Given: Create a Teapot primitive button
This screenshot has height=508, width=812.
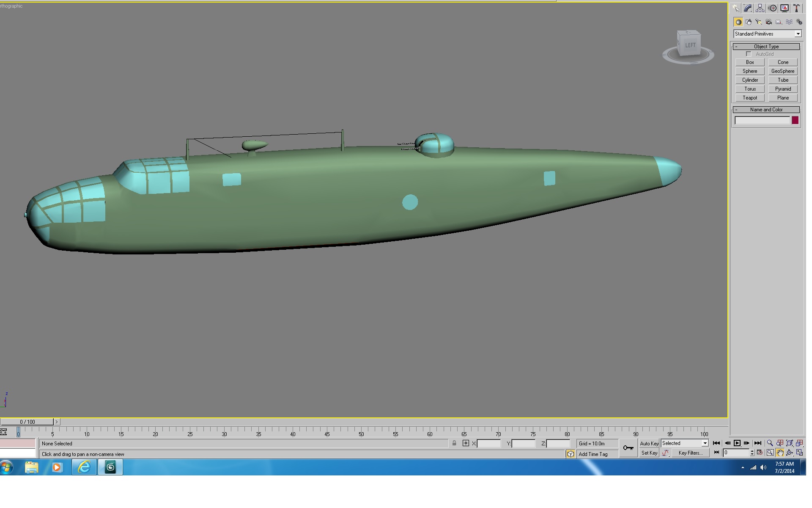Looking at the screenshot, I should pyautogui.click(x=750, y=98).
